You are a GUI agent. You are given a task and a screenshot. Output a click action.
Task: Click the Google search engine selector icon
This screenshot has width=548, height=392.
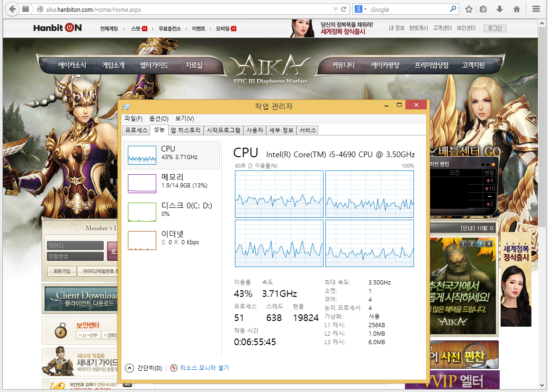[360, 9]
